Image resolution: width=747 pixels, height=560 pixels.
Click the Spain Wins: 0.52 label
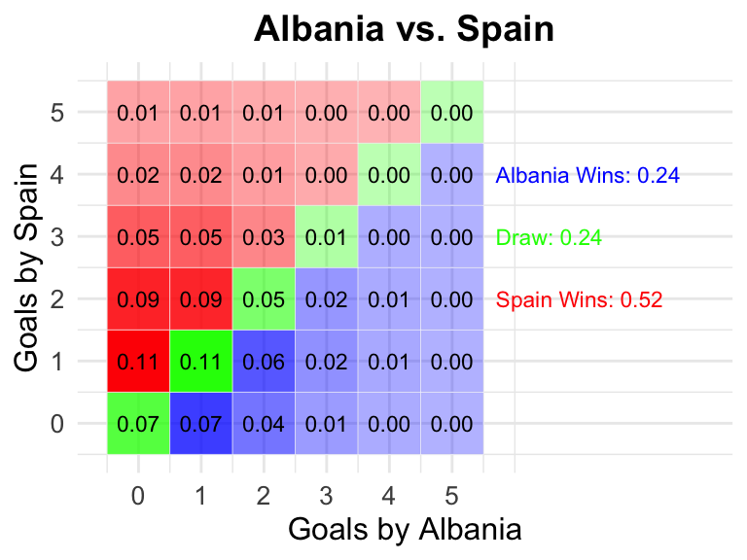[579, 299]
